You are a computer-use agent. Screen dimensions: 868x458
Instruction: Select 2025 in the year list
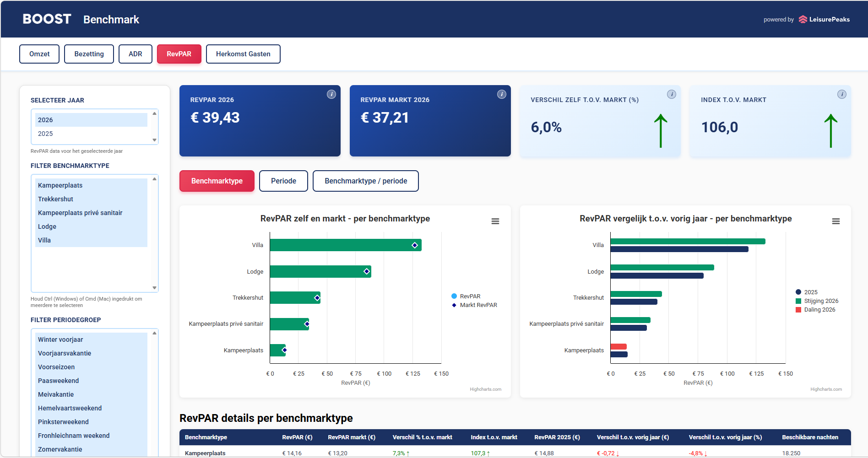[45, 134]
